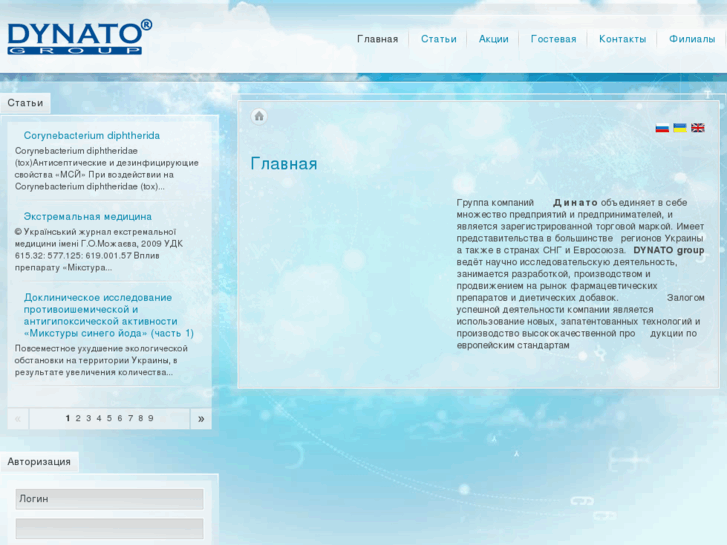
Task: Open the Контакты menu item
Action: (622, 39)
